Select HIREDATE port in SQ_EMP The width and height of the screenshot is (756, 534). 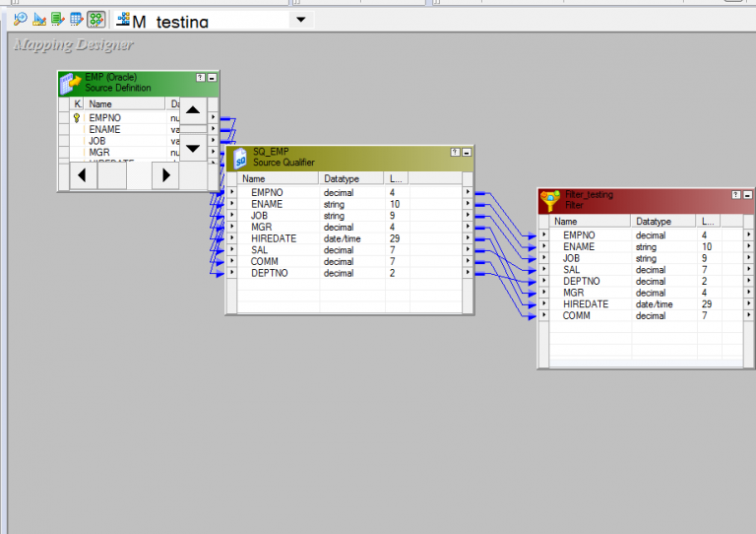273,238
